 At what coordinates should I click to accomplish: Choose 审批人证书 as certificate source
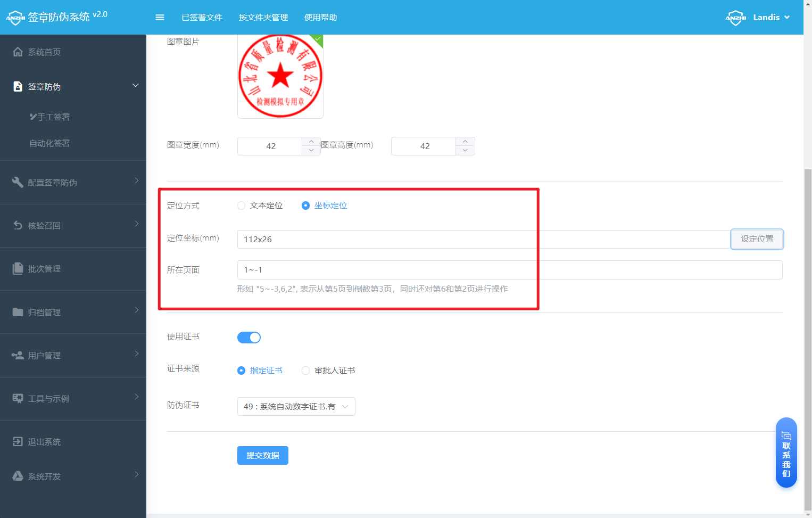click(x=305, y=370)
